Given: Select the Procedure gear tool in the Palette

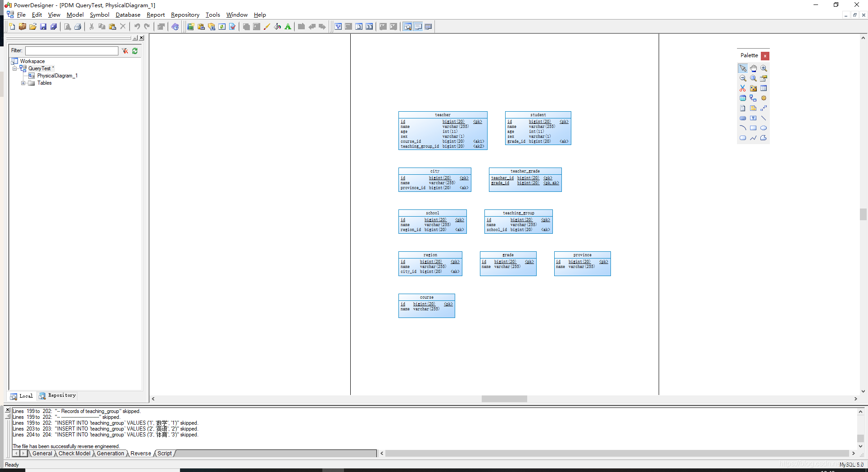Looking at the screenshot, I should click(764, 98).
